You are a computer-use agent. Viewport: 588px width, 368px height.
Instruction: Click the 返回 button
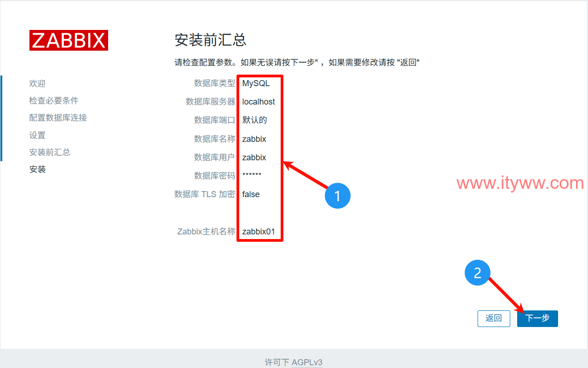tap(494, 318)
